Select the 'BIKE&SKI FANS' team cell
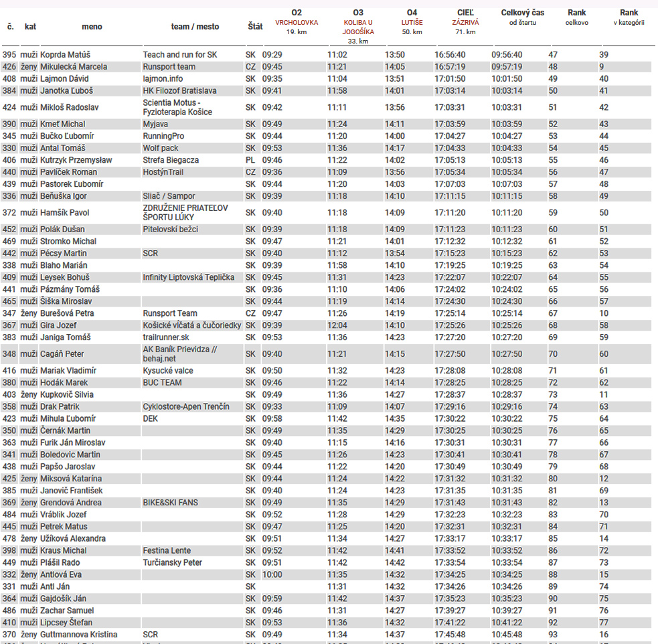 coord(171,503)
